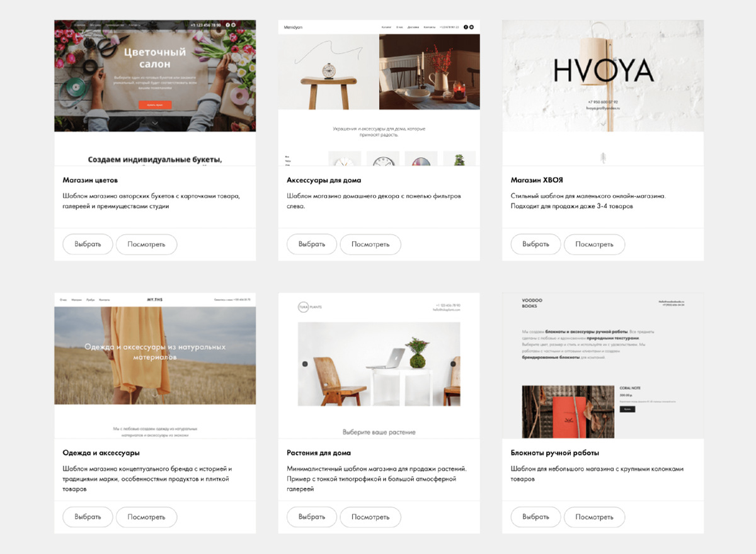756x554 pixels.
Task: Click Выбрать under Одежда и аксессуары
Action: (x=88, y=517)
